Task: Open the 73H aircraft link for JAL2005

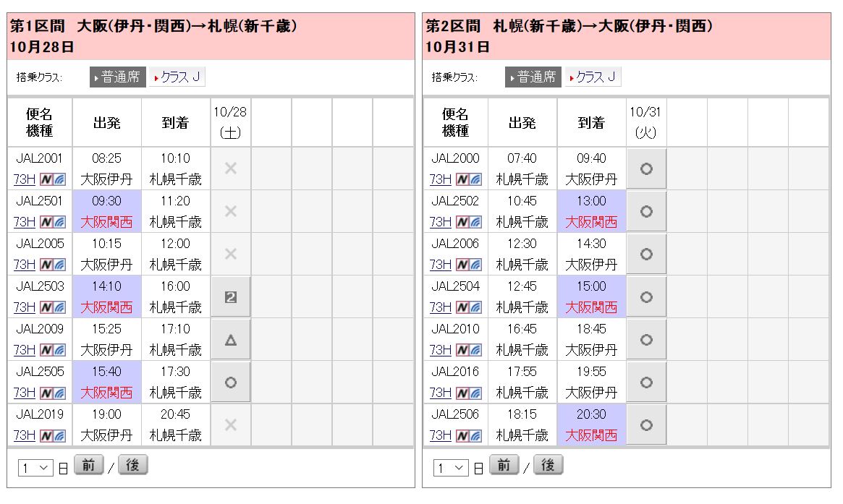Action: tap(24, 265)
